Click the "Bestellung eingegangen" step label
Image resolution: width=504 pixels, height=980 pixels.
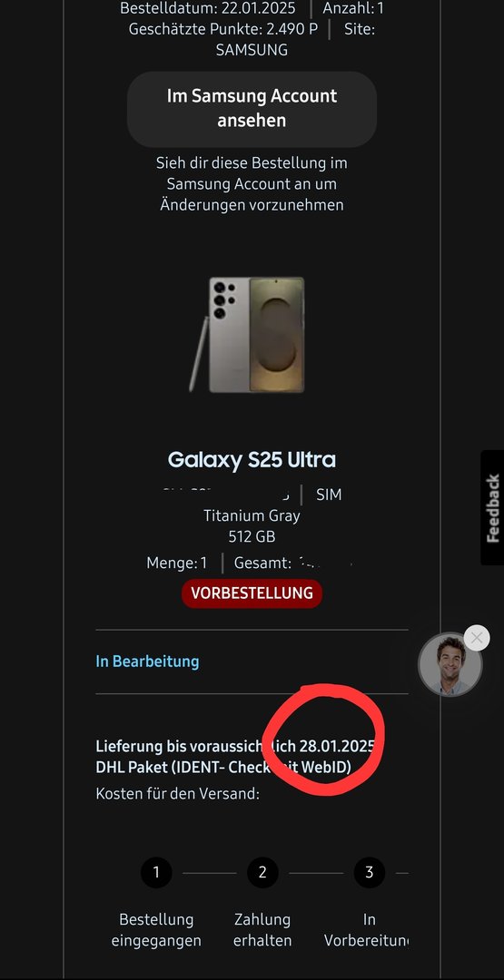(156, 930)
